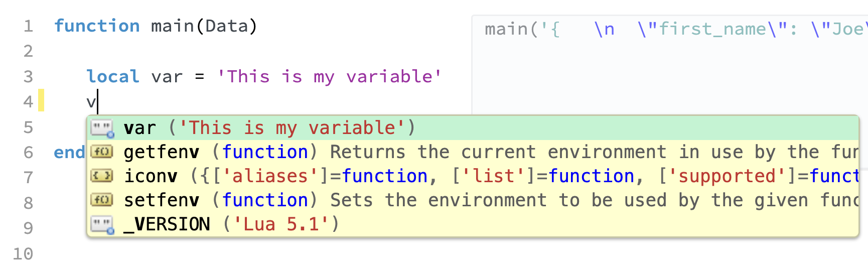The image size is (868, 265).
Task: Pick the iconv entry in autocomplete
Action: point(151,176)
